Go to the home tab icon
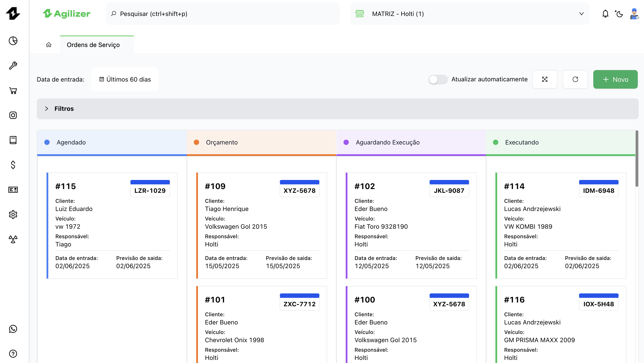This screenshot has width=644, height=363. (x=49, y=45)
